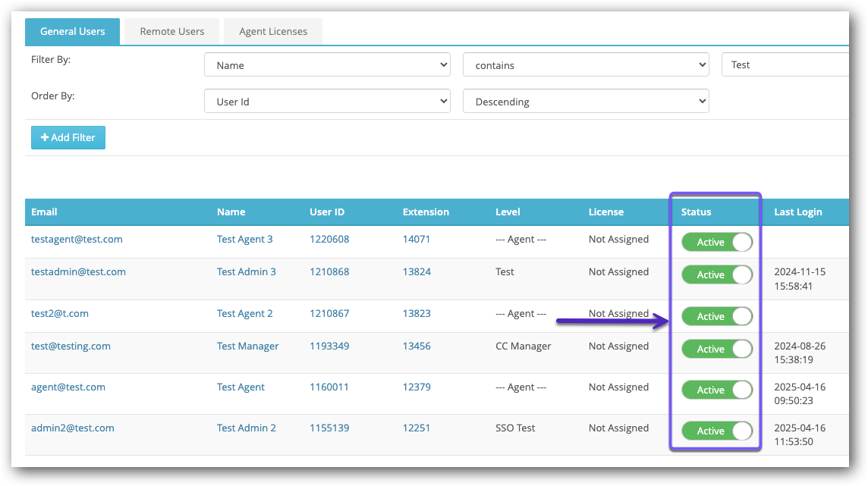
Task: Open the test@testing.com email link
Action: coord(71,346)
